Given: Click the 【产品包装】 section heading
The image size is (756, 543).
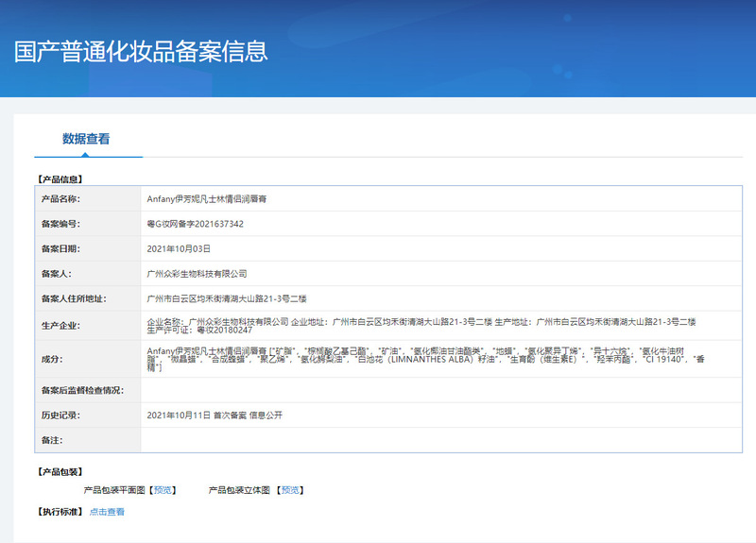Looking at the screenshot, I should pyautogui.click(x=60, y=471).
